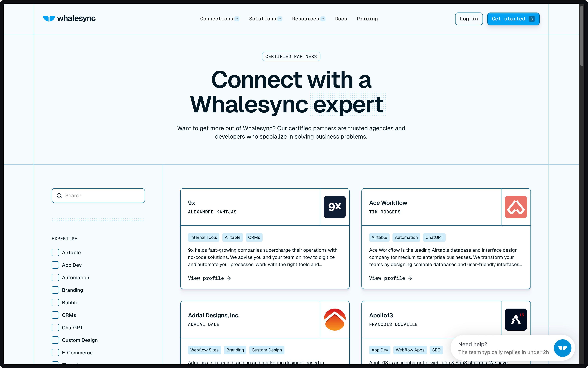588x368 pixels.
Task: Click the Branding tag on Adrial Designs
Action: pos(235,350)
